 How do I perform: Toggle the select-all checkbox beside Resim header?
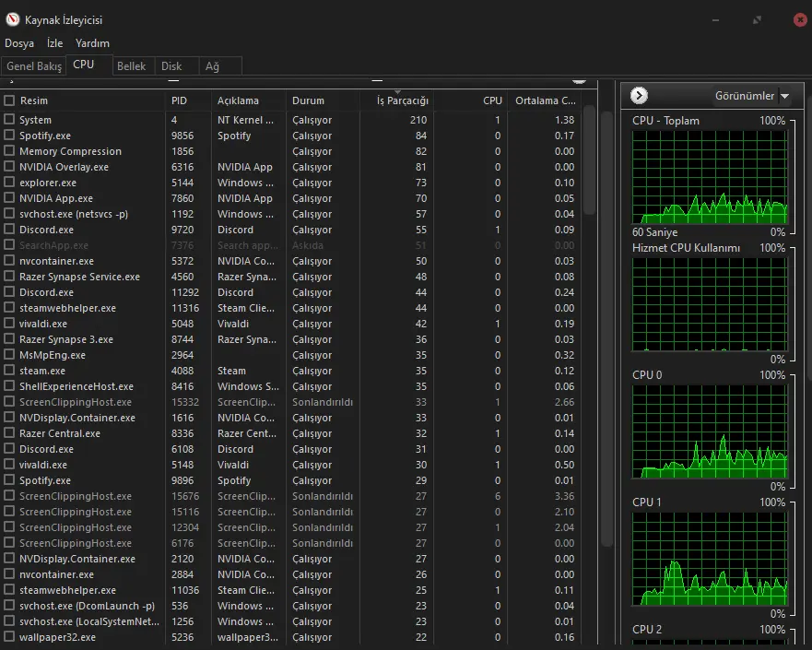click(9, 100)
